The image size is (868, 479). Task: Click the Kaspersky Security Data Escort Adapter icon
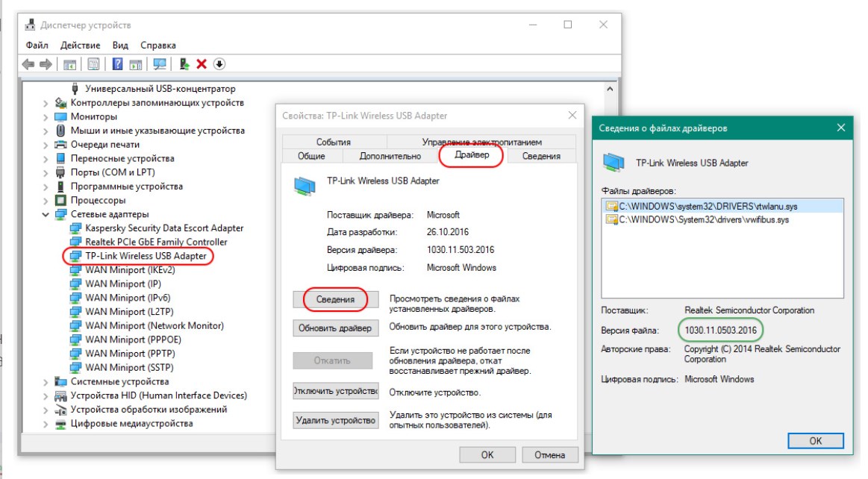76,228
